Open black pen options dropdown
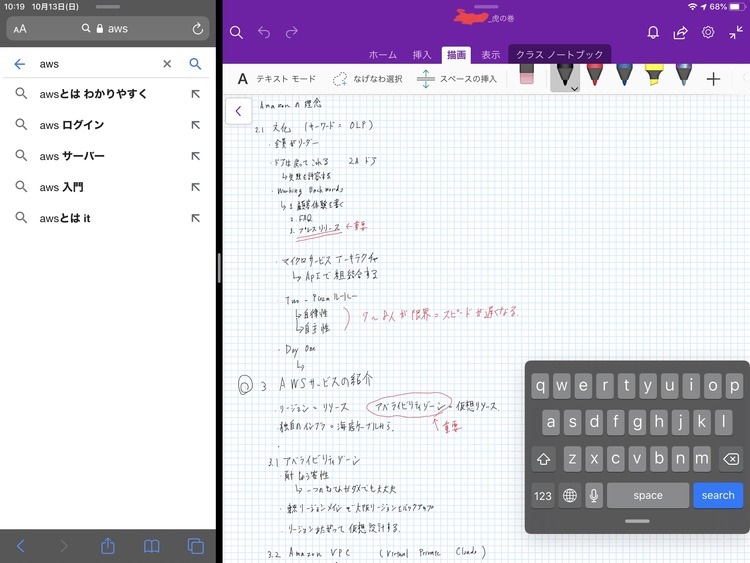Viewport: 750px width, 563px height. pos(574,88)
